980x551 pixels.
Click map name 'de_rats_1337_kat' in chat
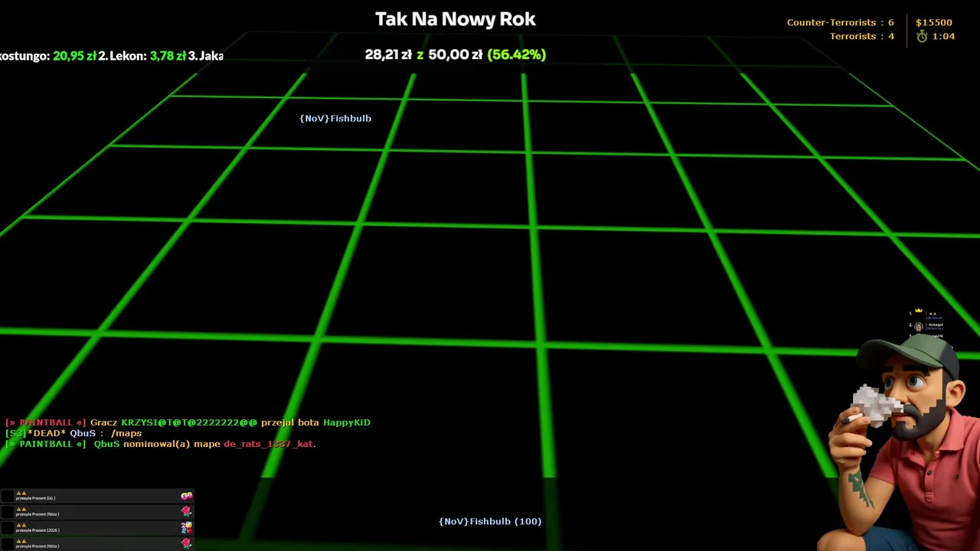point(268,444)
